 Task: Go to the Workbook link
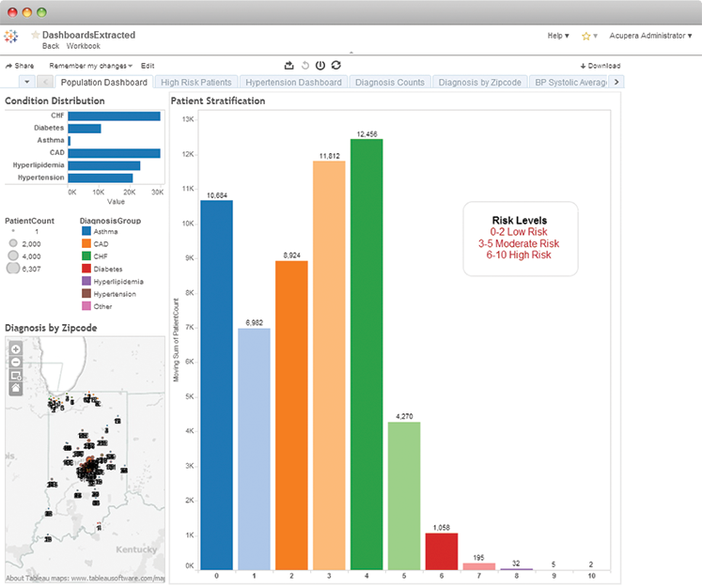point(84,46)
